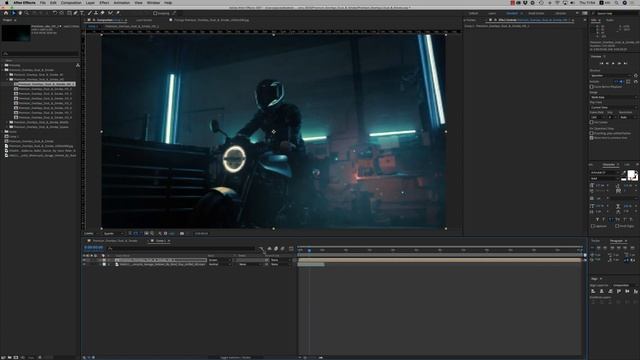The image size is (640, 360).
Task: Switch to the Comp 1 timeline tab
Action: click(x=160, y=241)
